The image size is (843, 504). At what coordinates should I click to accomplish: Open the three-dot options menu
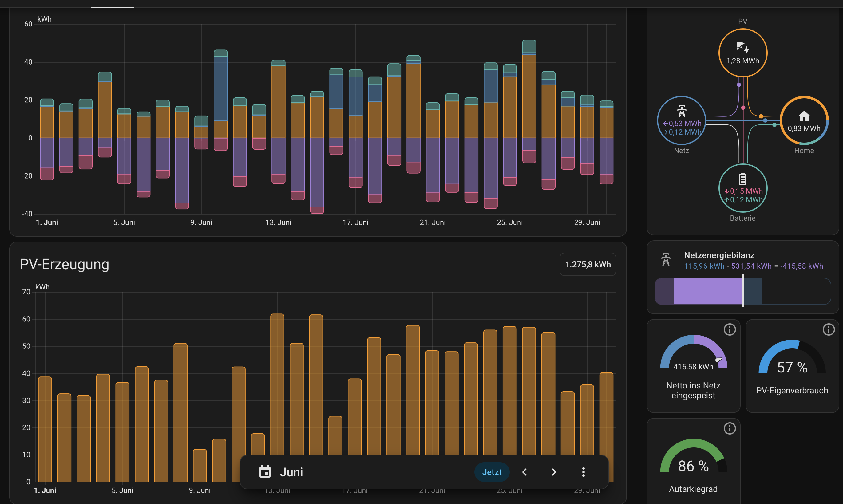coord(583,472)
